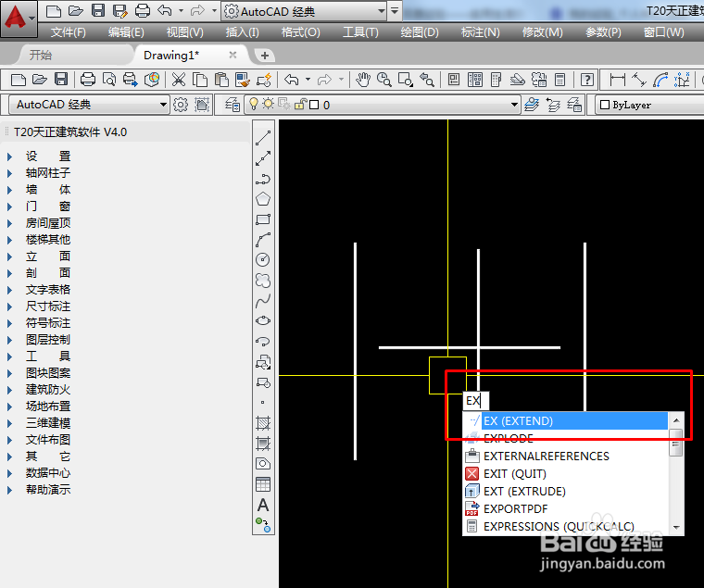This screenshot has height=588, width=704.
Task: Open the 文件(F) menu
Action: tap(69, 32)
